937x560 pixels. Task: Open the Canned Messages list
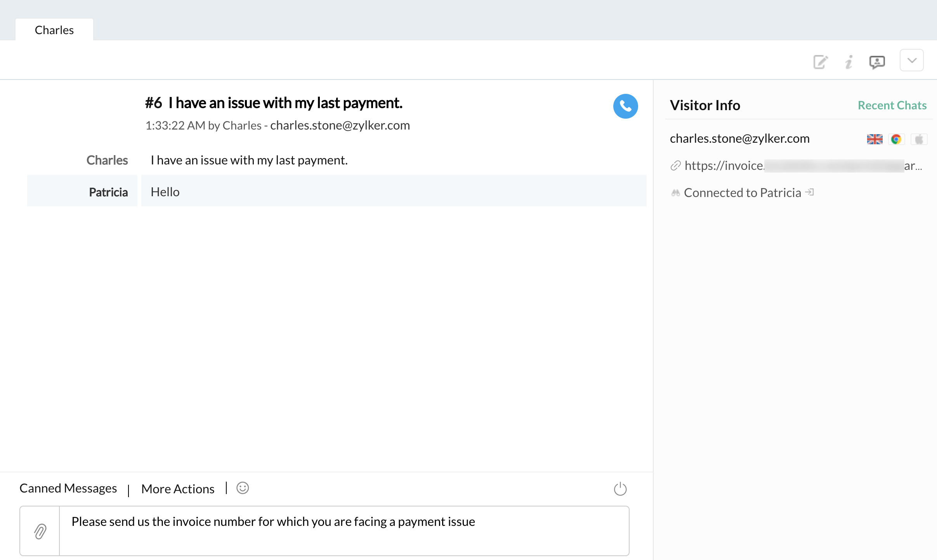click(x=68, y=488)
